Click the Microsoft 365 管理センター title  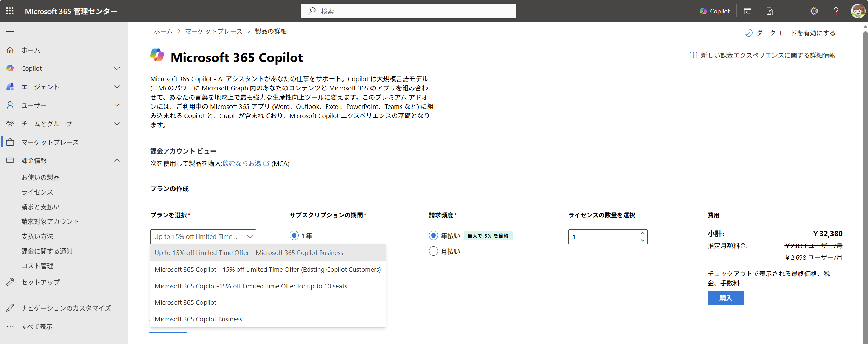point(71,11)
